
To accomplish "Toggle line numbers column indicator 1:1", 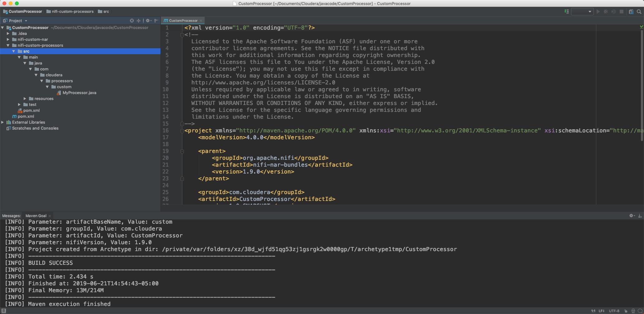I will tap(593, 311).
